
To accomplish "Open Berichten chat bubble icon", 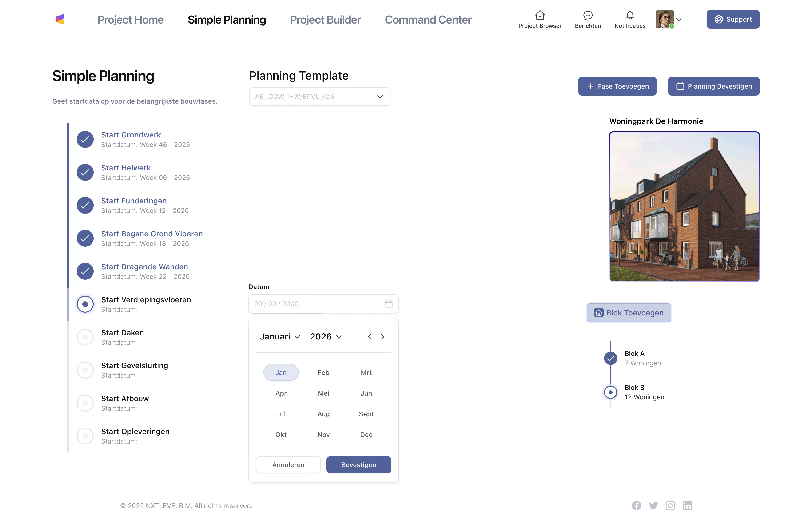I will point(588,15).
